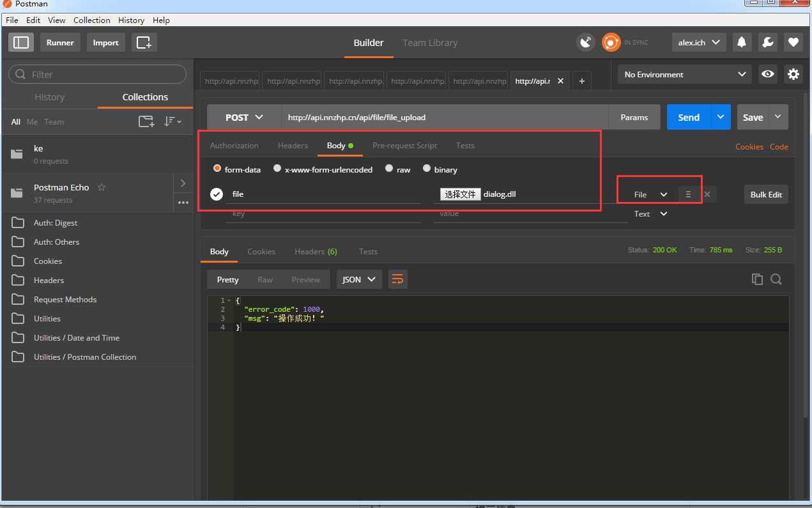Expand Postman Echo details arrow

point(183,183)
